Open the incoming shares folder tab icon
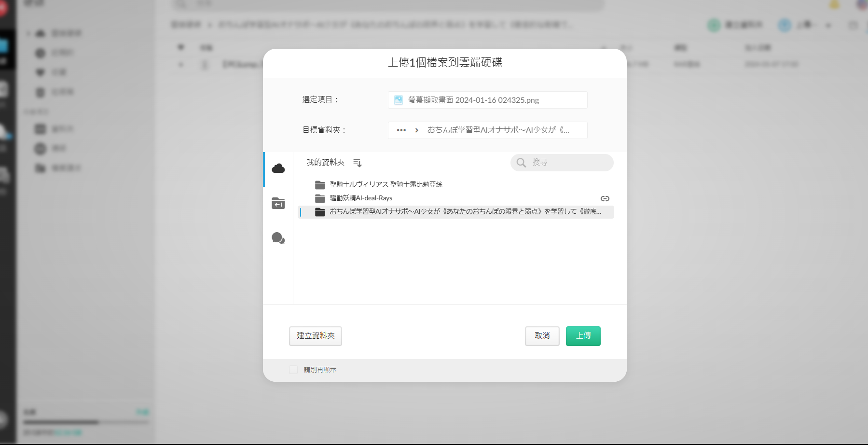 tap(278, 204)
